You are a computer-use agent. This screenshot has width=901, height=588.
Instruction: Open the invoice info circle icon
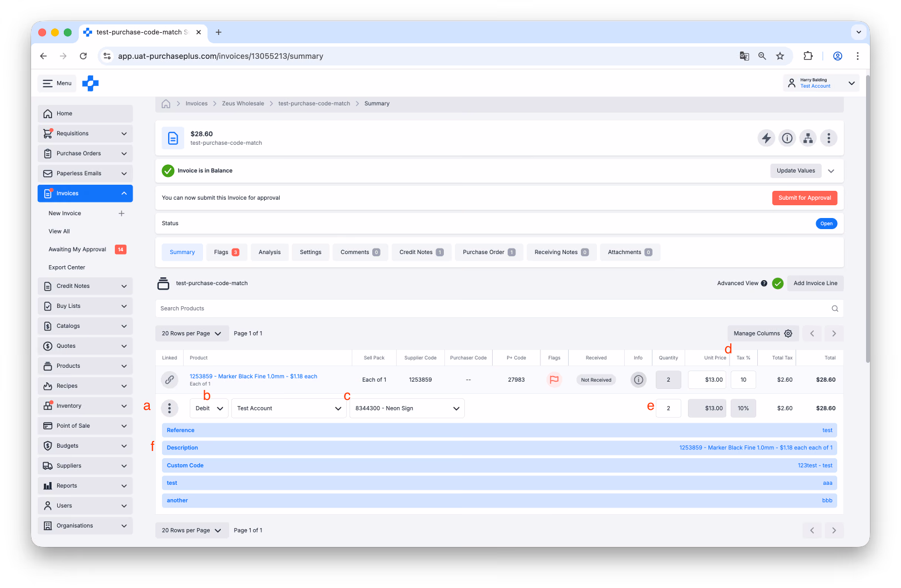(x=787, y=138)
